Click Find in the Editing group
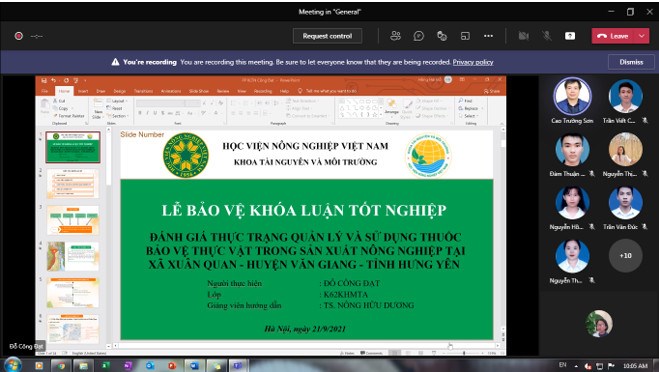The image size is (659, 372). coord(466,101)
